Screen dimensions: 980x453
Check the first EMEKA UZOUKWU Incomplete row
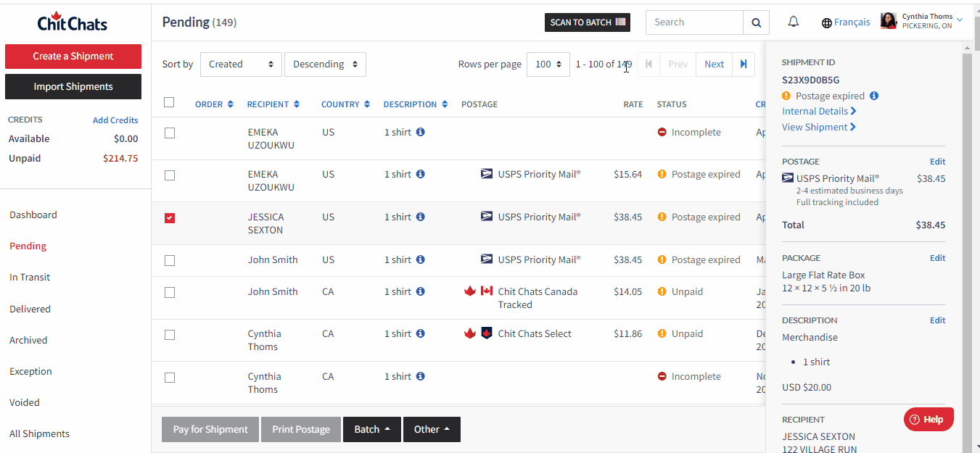pyautogui.click(x=170, y=133)
